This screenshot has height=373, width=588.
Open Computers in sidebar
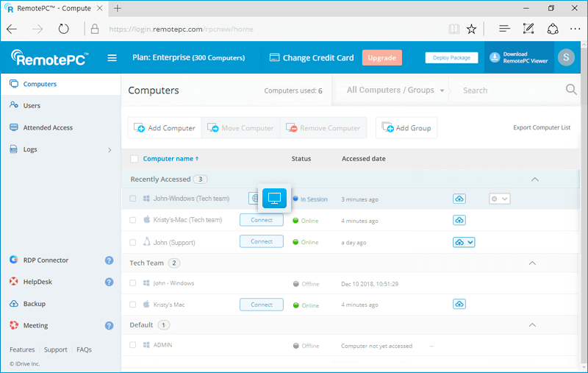[x=60, y=84]
